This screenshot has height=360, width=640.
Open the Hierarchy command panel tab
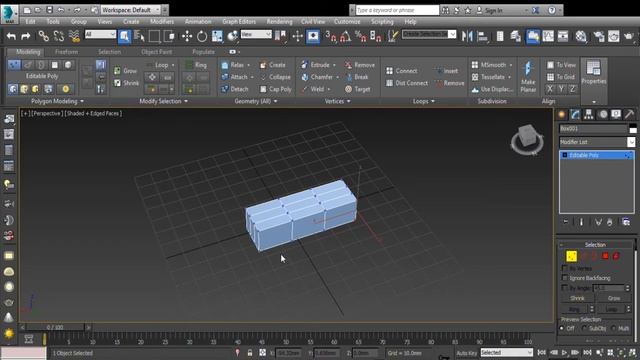coord(589,115)
